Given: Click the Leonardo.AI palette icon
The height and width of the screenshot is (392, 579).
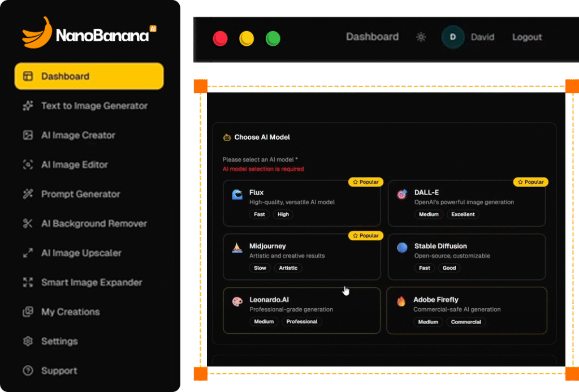Looking at the screenshot, I should click(x=237, y=302).
